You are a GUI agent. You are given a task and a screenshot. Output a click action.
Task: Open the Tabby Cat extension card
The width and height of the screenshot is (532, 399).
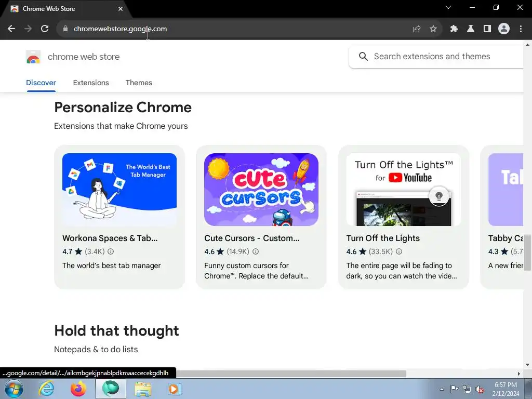[x=502, y=217]
